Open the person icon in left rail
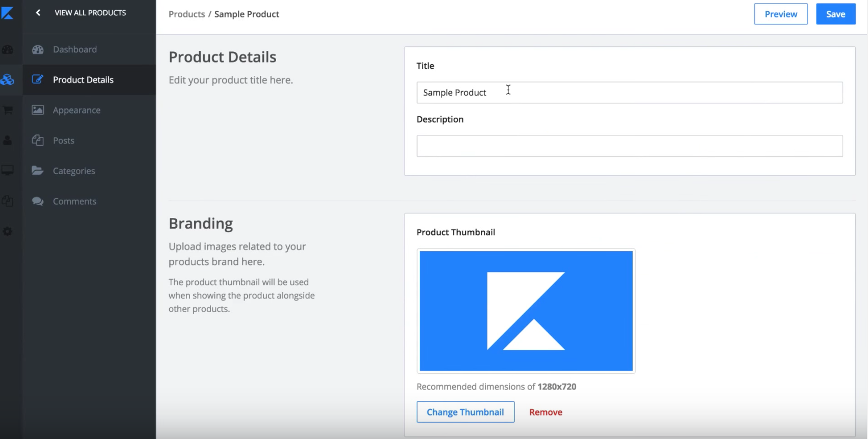Viewport: 868px width, 439px height. (x=7, y=141)
